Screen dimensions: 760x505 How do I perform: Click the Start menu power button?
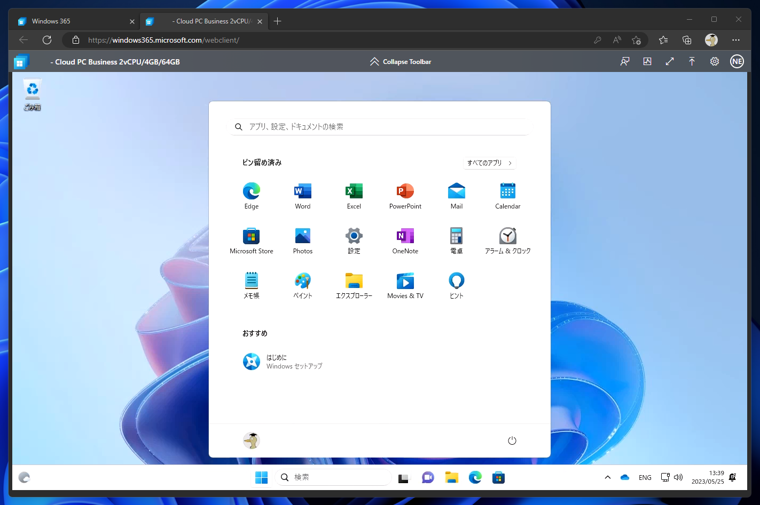[x=512, y=441]
